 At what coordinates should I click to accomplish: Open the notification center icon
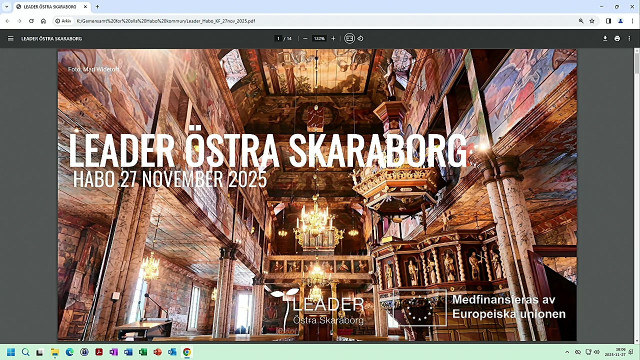pos(631,352)
